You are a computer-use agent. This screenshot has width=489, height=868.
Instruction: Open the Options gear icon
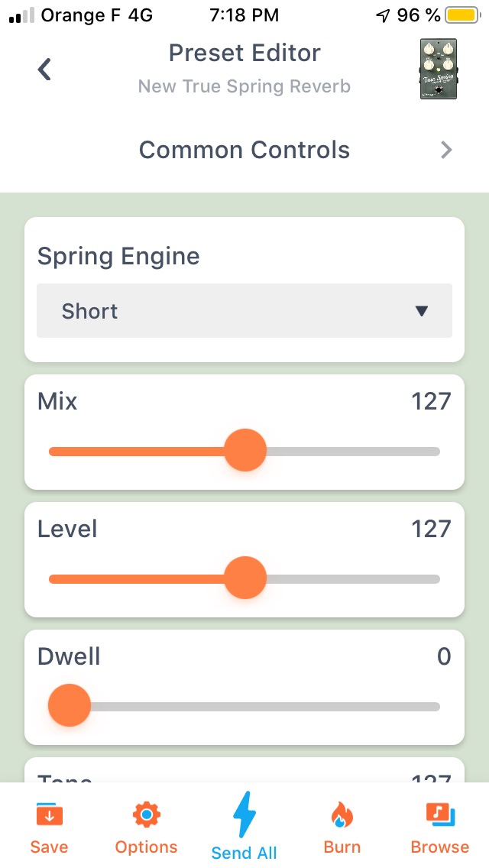coord(146,816)
